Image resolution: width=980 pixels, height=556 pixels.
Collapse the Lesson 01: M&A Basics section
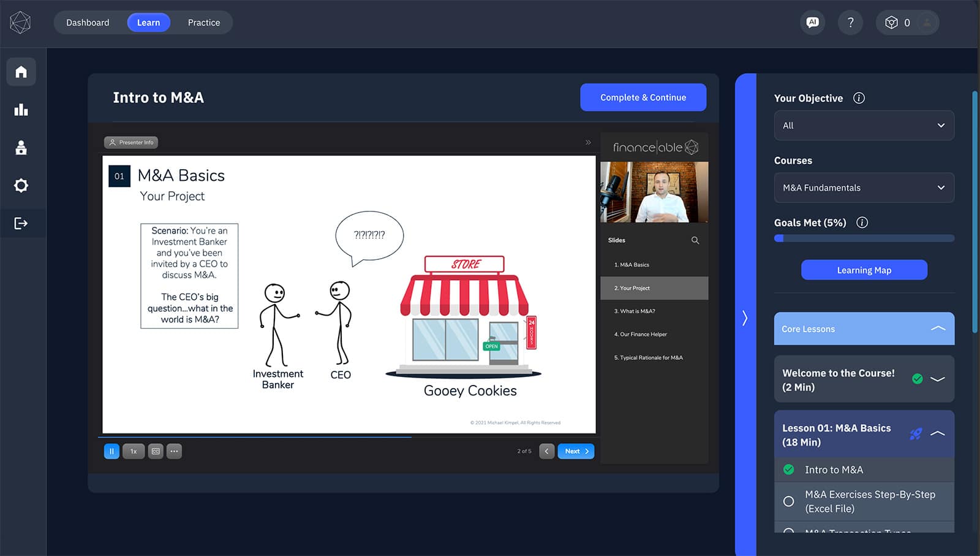[938, 433]
